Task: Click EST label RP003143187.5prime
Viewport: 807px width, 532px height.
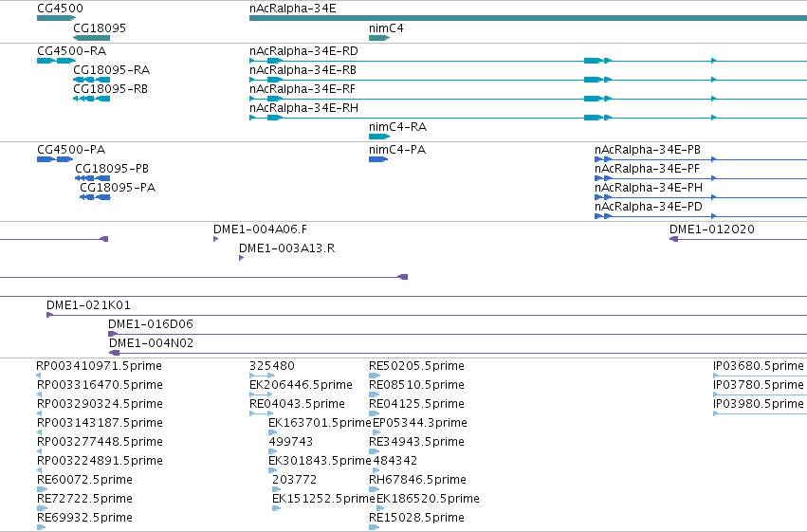Action: [100, 423]
